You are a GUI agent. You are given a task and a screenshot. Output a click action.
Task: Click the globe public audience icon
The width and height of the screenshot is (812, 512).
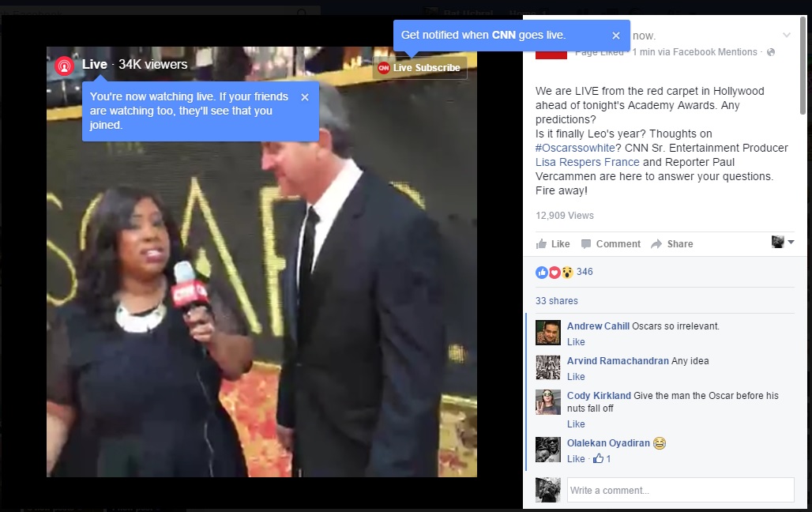tap(771, 52)
